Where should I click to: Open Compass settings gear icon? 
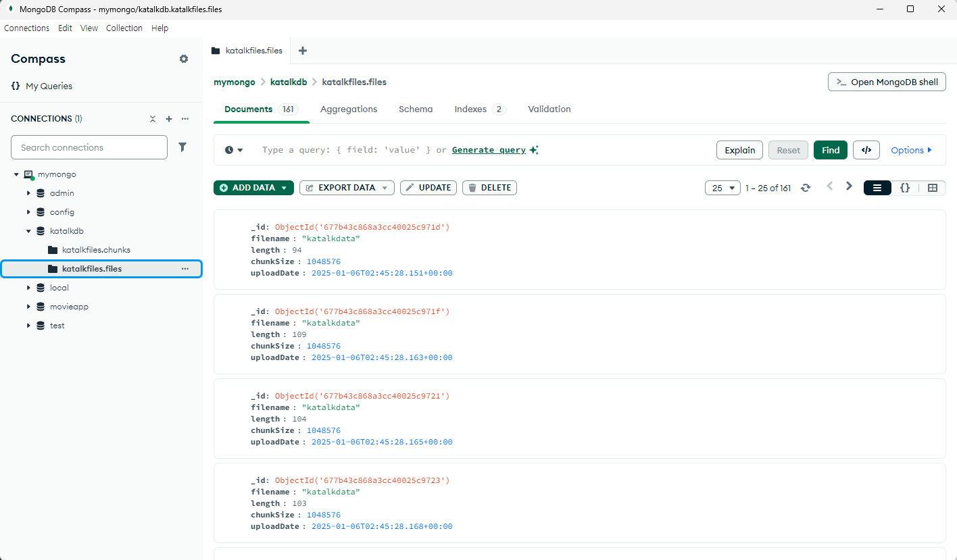(184, 59)
